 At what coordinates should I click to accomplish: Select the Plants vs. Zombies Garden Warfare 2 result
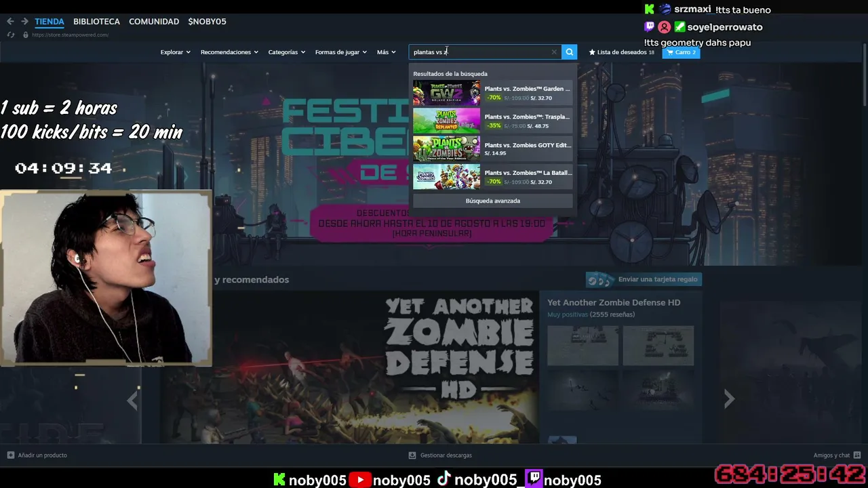493,94
